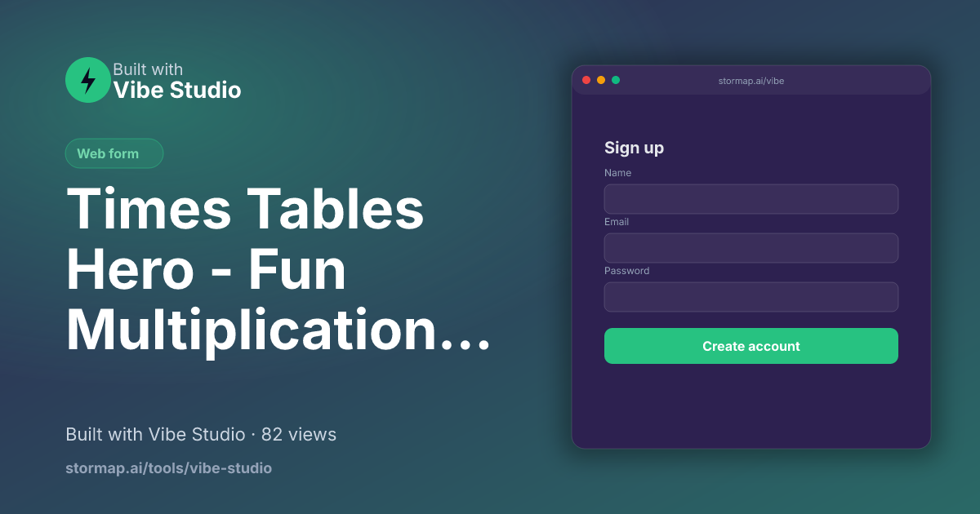Click the Name field label
Image resolution: width=980 pixels, height=514 pixels.
coord(617,173)
